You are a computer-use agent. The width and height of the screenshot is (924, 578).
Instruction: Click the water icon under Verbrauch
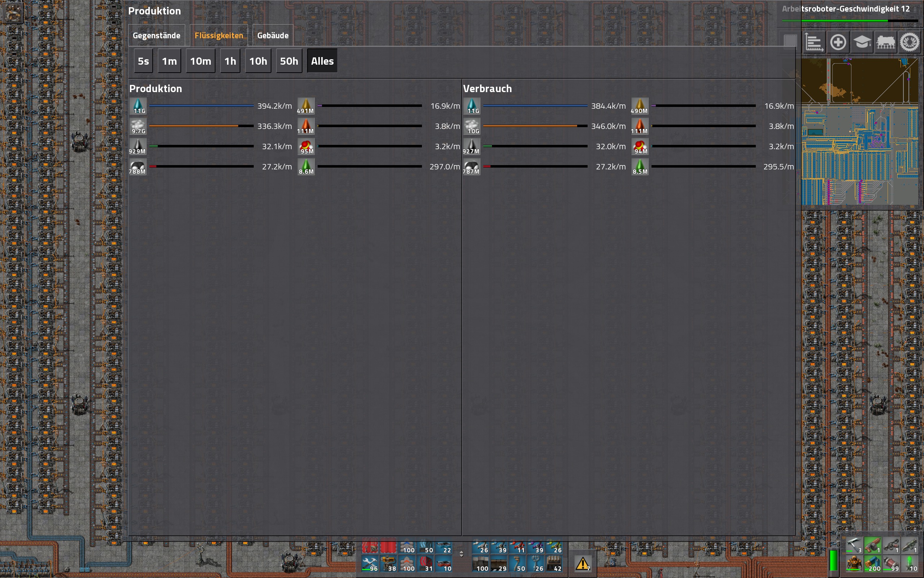(472, 106)
